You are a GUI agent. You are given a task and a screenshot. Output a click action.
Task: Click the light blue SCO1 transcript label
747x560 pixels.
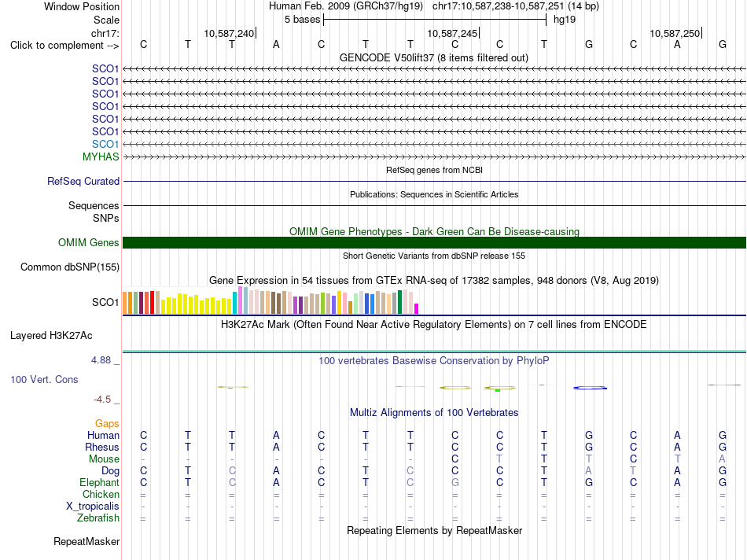(x=105, y=144)
